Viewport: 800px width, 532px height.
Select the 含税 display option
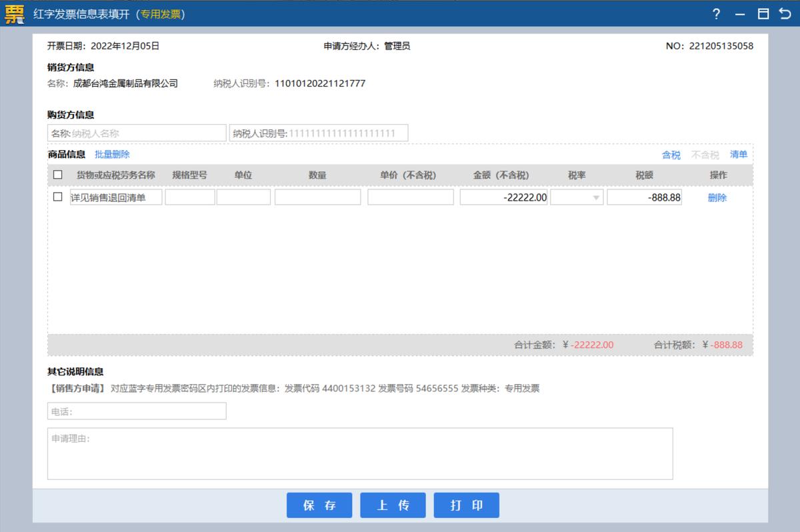pyautogui.click(x=672, y=154)
